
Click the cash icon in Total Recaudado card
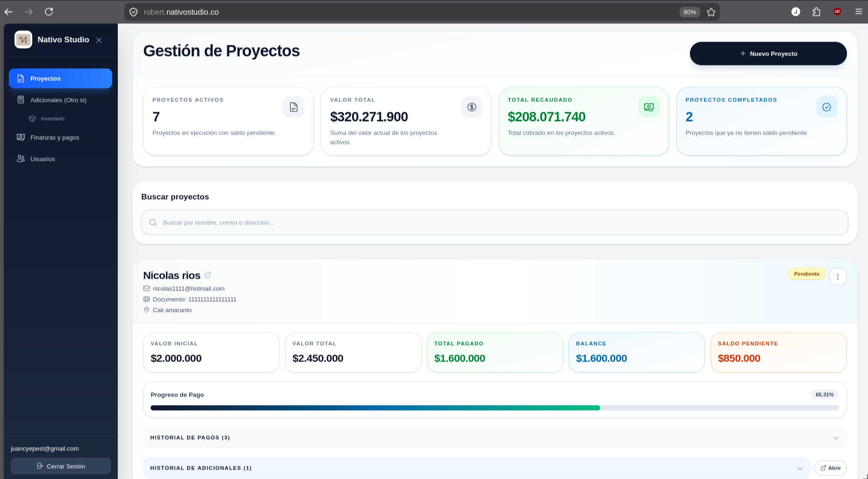649,107
